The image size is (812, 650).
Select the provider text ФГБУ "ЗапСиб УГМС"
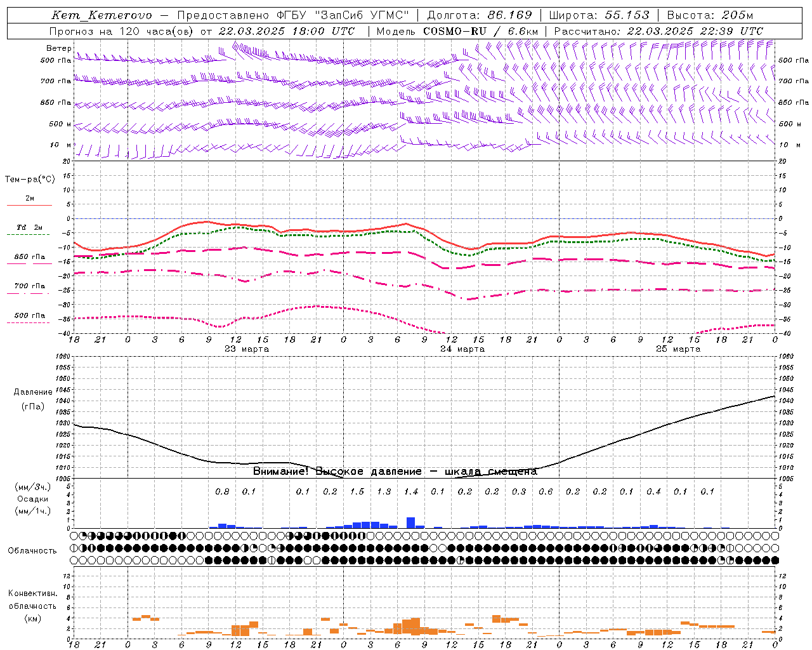(343, 15)
